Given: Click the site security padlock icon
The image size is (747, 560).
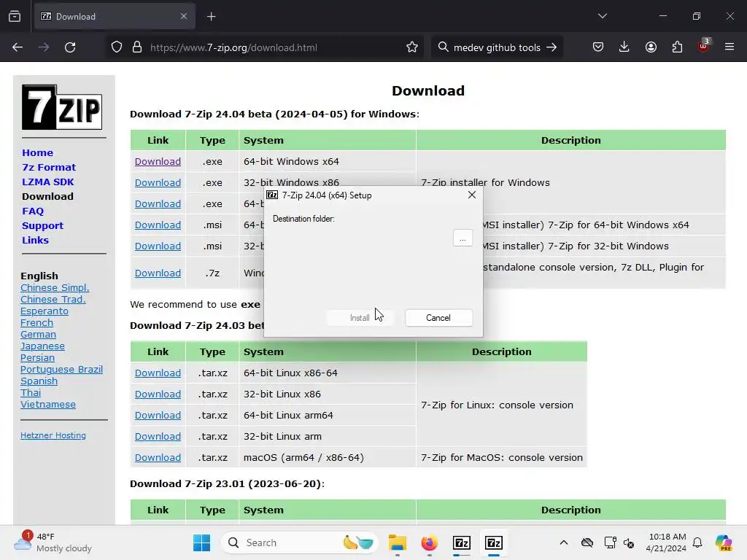Looking at the screenshot, I should (137, 47).
